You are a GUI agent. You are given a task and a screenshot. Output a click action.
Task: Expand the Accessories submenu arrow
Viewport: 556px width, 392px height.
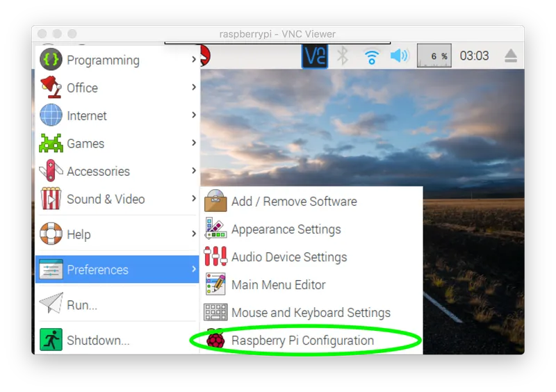point(194,170)
